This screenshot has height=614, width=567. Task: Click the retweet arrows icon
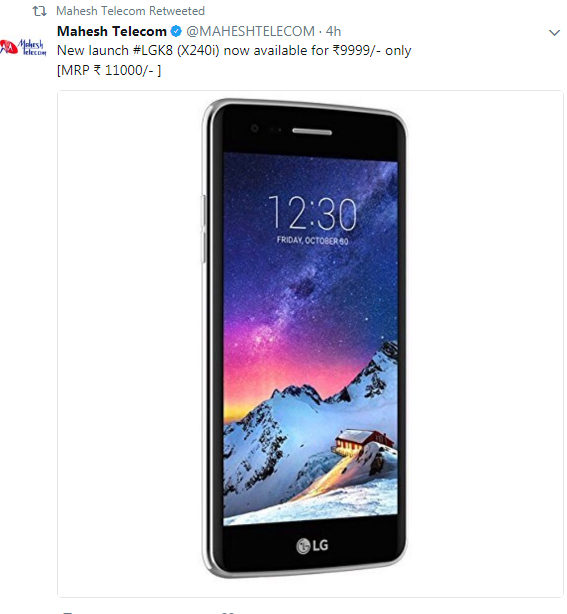point(39,11)
